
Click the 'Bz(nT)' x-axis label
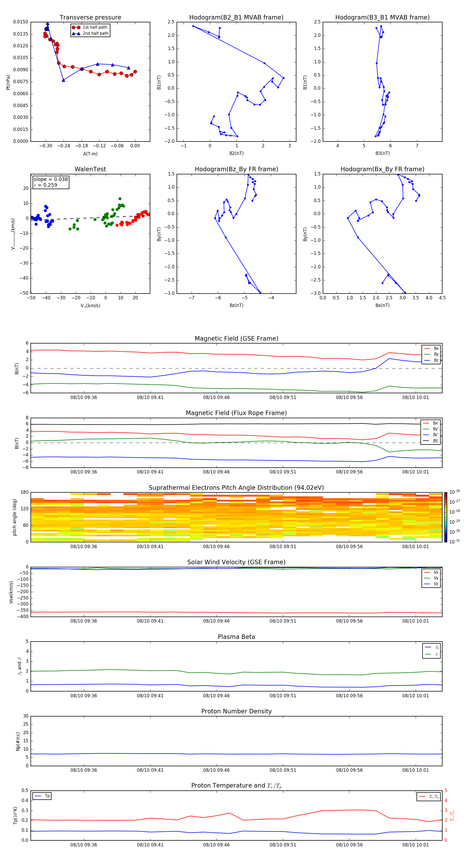(236, 305)
